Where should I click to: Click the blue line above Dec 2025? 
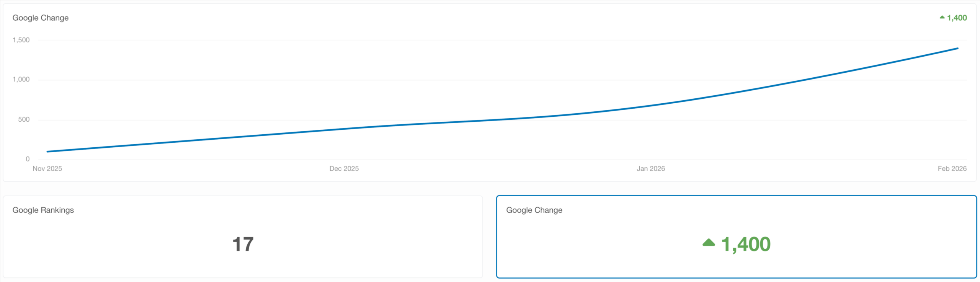(x=344, y=129)
